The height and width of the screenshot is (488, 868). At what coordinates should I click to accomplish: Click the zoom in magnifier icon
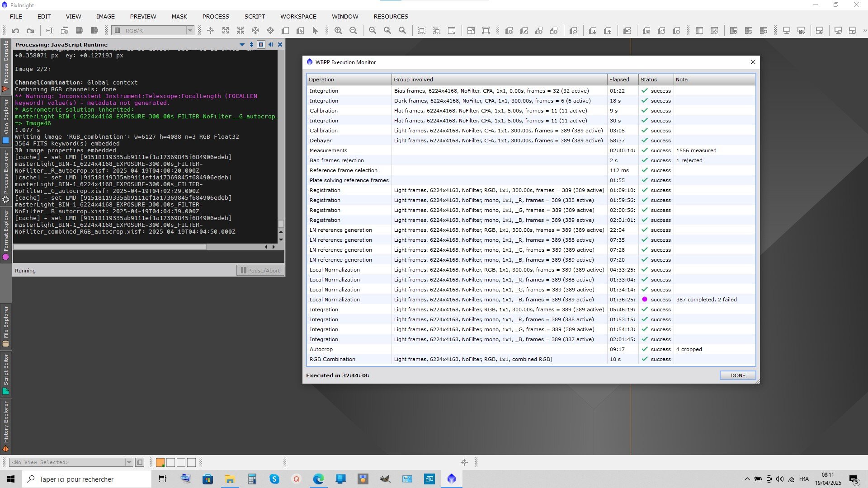pos(338,31)
